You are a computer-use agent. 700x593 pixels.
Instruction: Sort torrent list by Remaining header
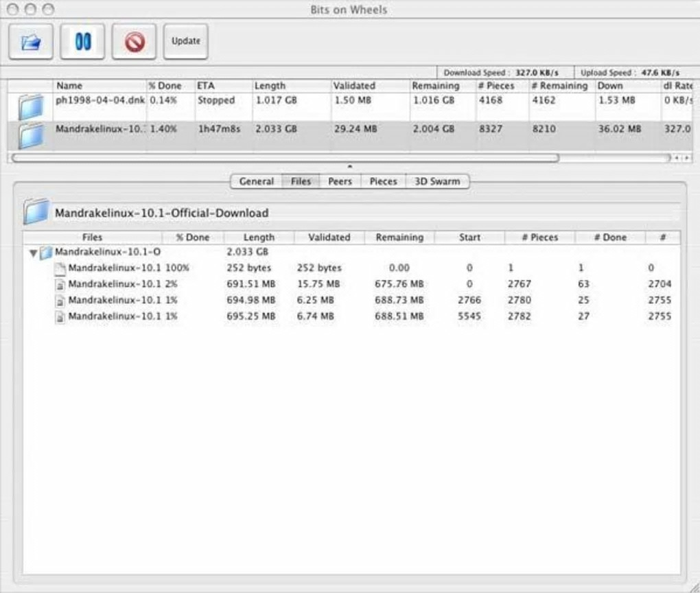tap(443, 86)
